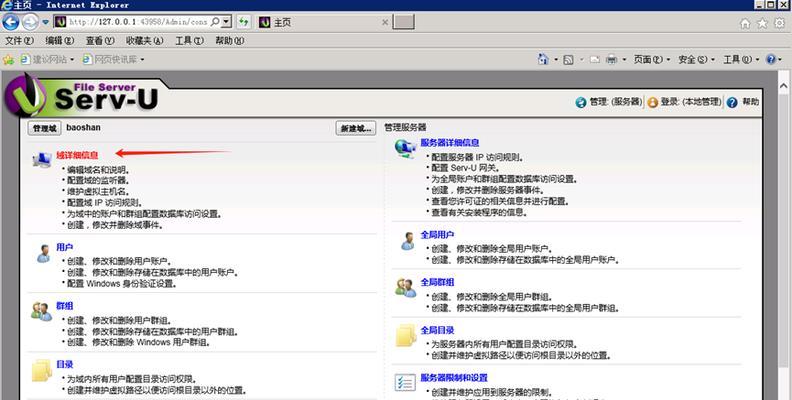Click the command bar Help question icon
Screen dimensions: 792x400
click(x=771, y=60)
